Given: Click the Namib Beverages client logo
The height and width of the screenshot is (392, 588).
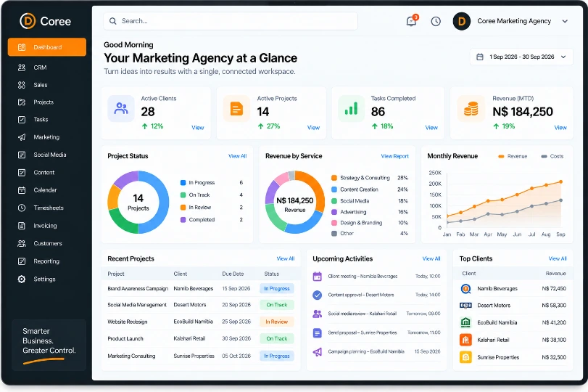Looking at the screenshot, I should tap(465, 289).
